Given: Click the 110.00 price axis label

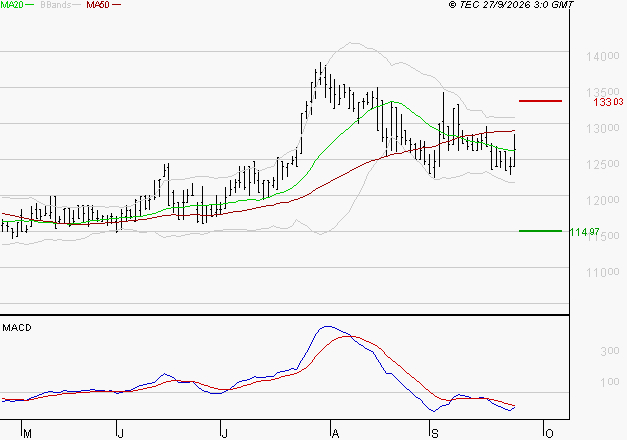Looking at the screenshot, I should tap(603, 272).
